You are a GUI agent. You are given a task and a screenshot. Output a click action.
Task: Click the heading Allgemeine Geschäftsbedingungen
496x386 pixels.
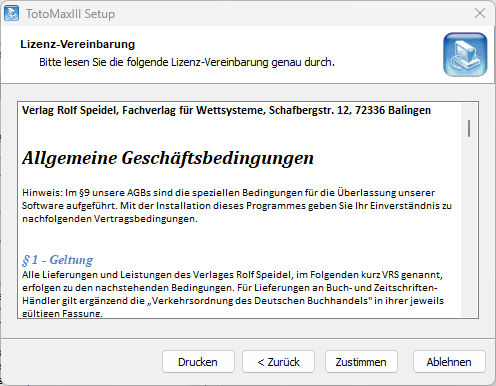pyautogui.click(x=168, y=158)
